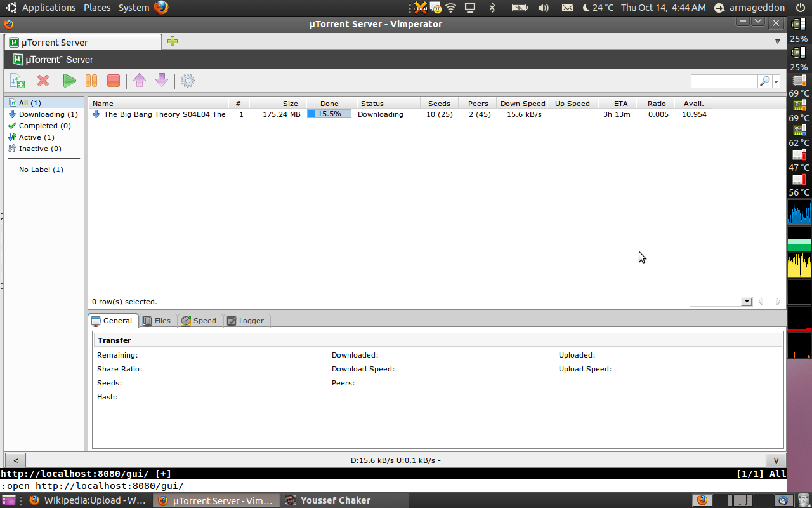
Task: Click the Add Torrent toolbar icon
Action: click(18, 81)
